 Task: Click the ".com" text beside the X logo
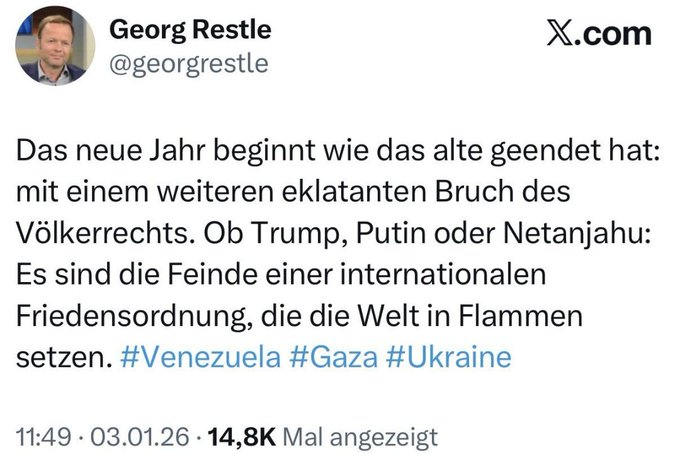tap(619, 34)
